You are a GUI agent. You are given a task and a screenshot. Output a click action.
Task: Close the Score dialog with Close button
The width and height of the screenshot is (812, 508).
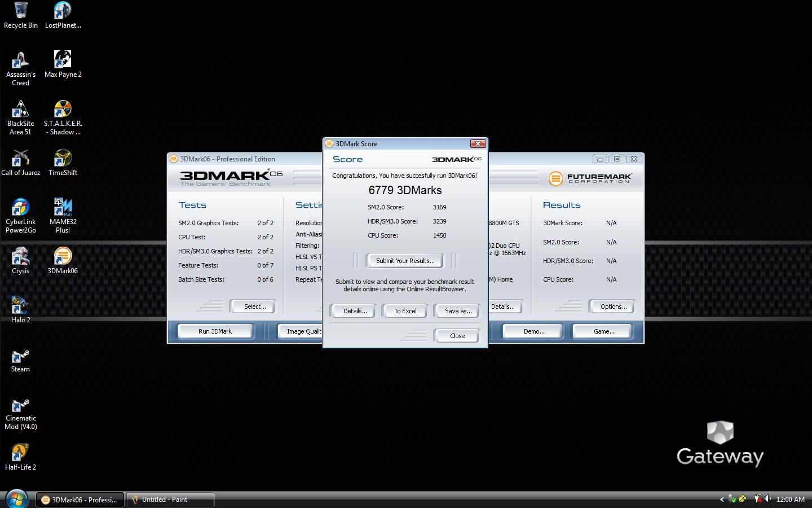[457, 336]
